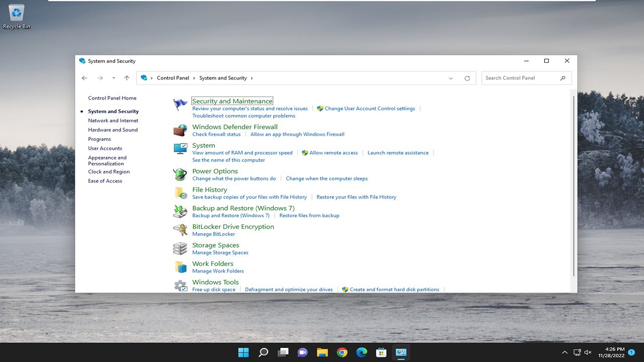Select Clock and Region in sidebar
The height and width of the screenshot is (362, 644).
tap(109, 172)
